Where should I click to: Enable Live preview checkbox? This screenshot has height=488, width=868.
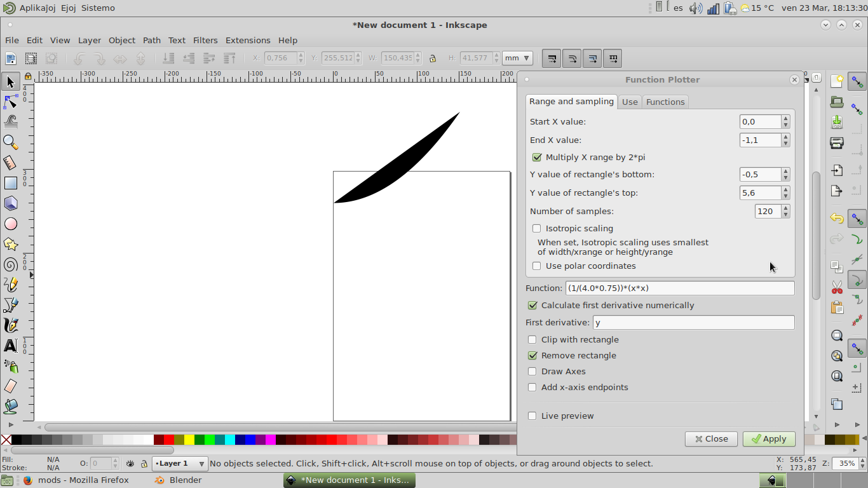coord(532,416)
